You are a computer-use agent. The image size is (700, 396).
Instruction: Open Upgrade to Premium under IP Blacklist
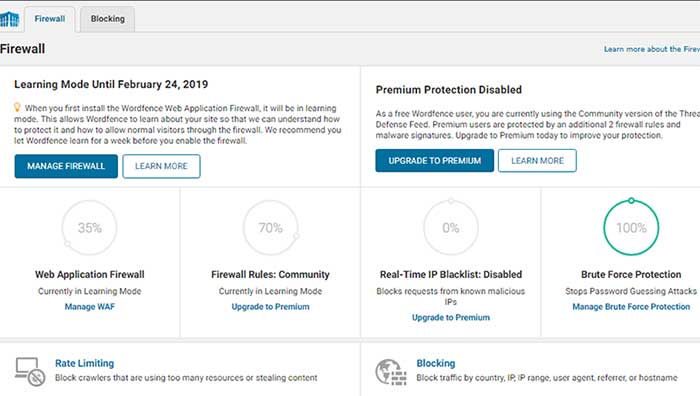pos(451,317)
